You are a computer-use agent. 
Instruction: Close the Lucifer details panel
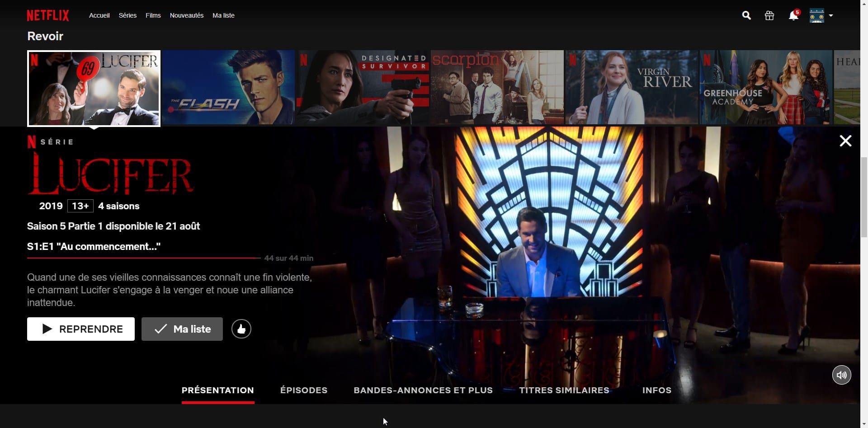point(845,141)
